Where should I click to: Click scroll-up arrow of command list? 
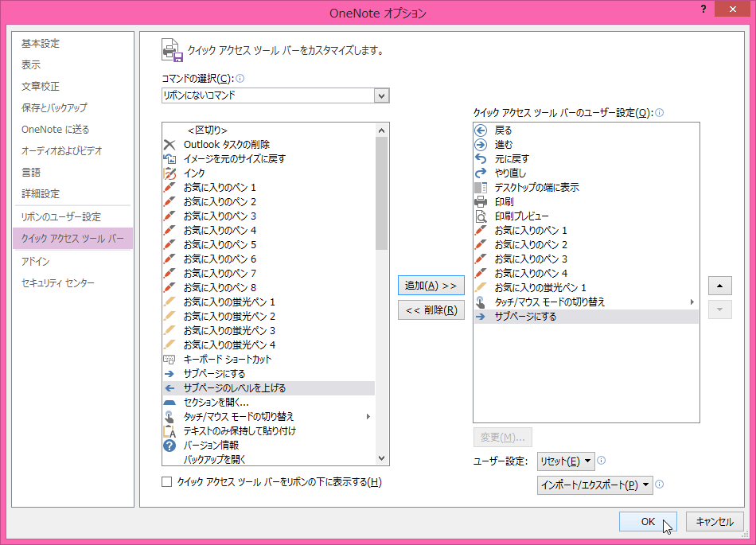pyautogui.click(x=381, y=130)
